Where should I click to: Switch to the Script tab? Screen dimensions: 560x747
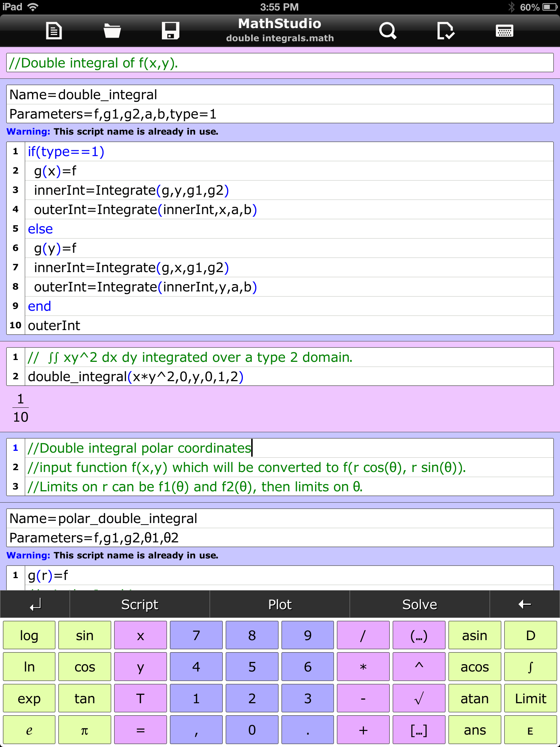coord(140,604)
